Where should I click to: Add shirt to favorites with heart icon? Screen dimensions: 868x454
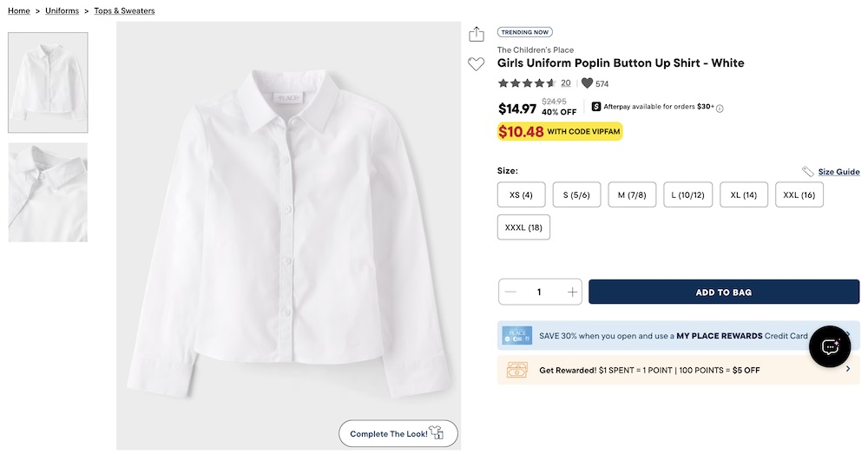click(x=476, y=63)
